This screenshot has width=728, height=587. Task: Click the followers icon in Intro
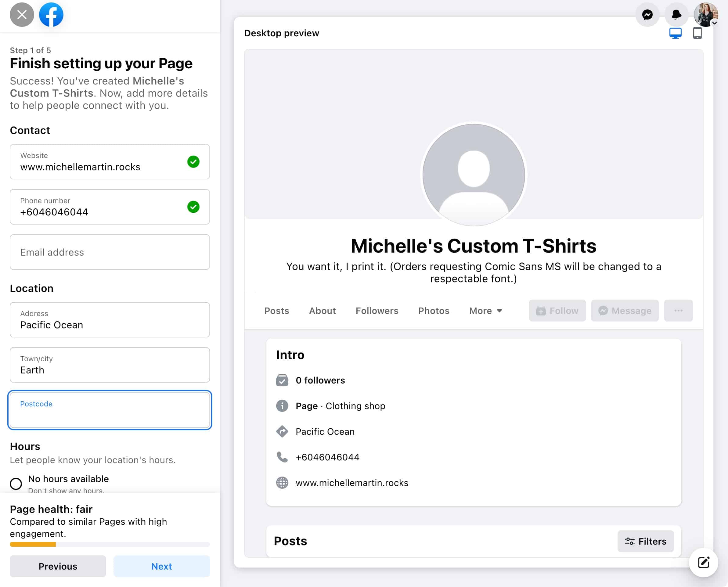[282, 380]
